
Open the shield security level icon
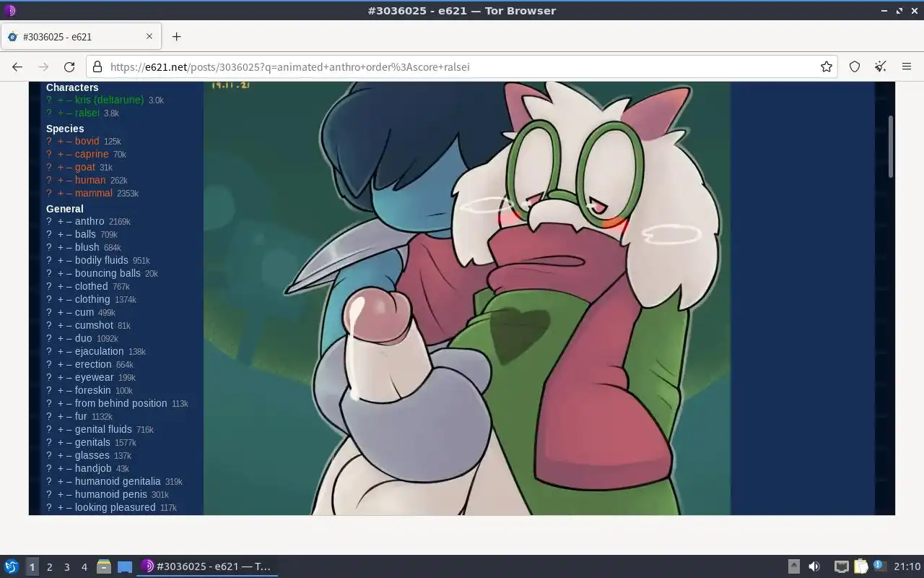click(x=855, y=66)
